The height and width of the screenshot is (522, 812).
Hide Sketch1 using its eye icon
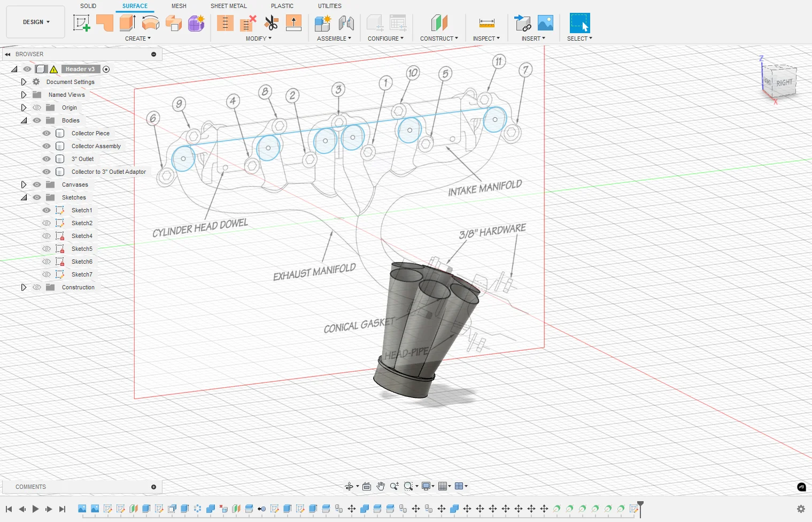point(47,210)
